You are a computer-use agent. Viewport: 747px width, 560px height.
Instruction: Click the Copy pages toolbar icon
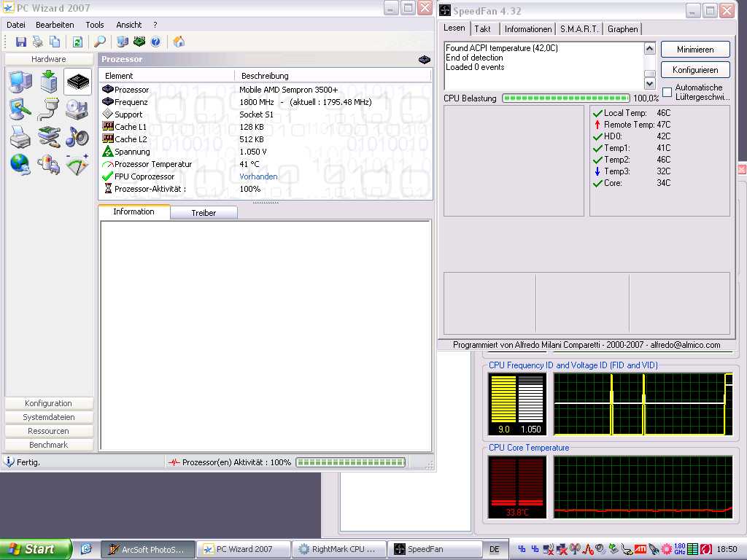55,42
